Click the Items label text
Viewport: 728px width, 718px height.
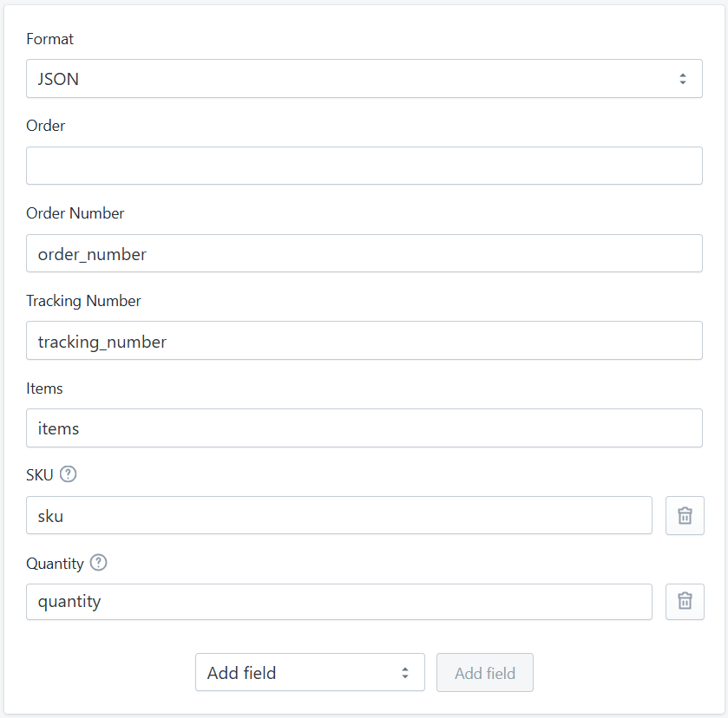point(44,388)
